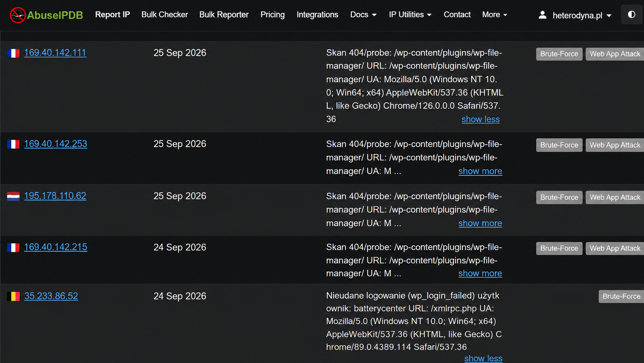Image resolution: width=644 pixels, height=363 pixels.
Task: Toggle the dark mode theme button
Action: (632, 15)
